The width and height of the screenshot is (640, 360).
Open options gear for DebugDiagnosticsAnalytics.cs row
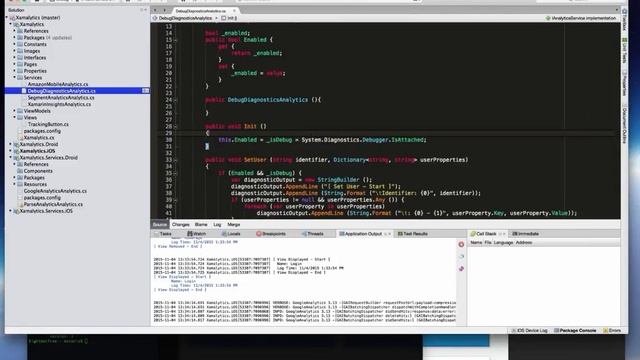[x=145, y=91]
